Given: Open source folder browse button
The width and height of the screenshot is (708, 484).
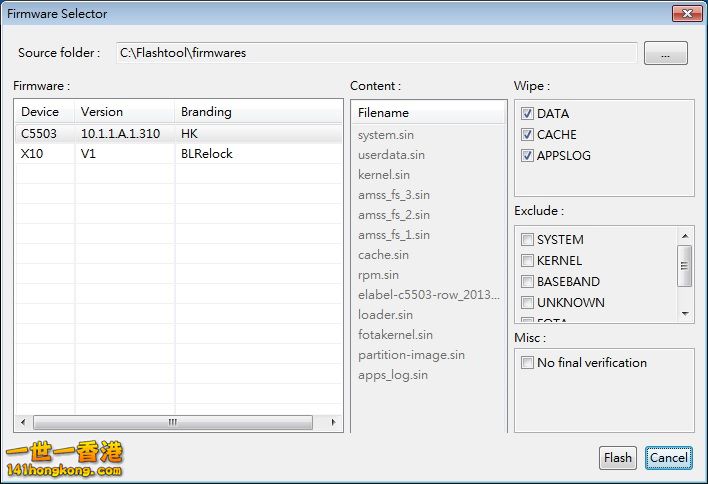Looking at the screenshot, I should pyautogui.click(x=665, y=54).
